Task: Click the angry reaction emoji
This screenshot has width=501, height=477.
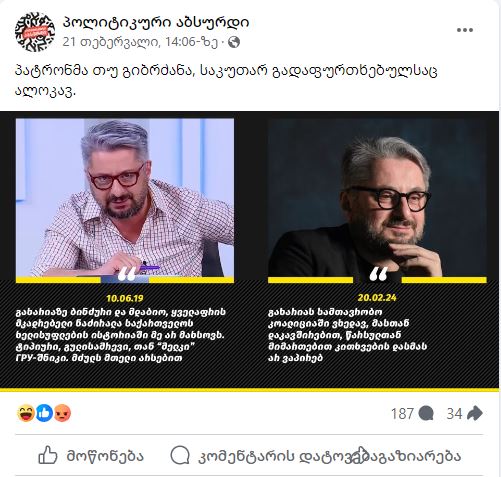Action: (x=62, y=413)
